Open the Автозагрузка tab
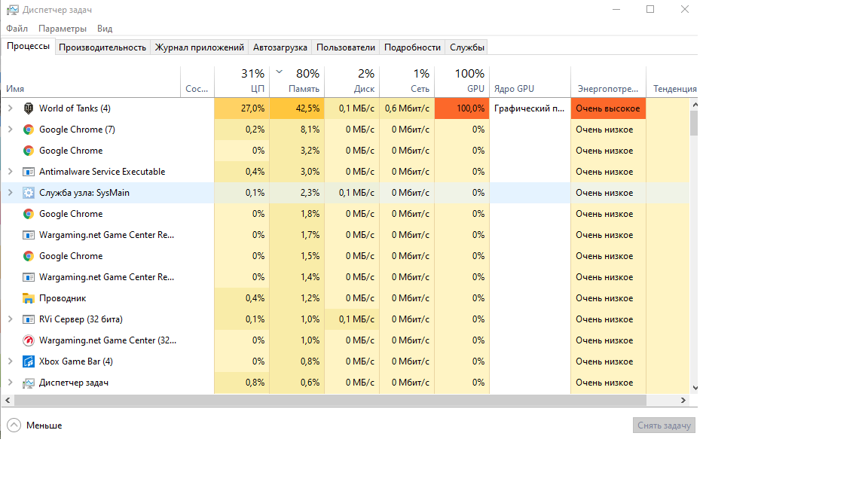 coord(280,47)
